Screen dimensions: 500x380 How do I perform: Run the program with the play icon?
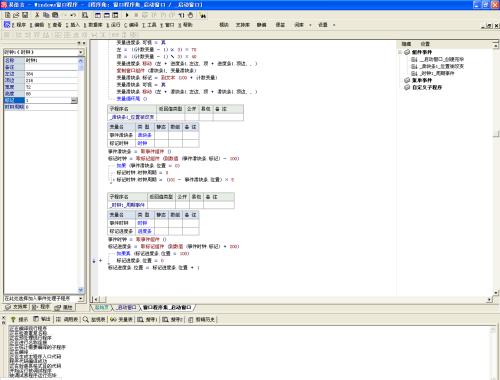(127, 15)
